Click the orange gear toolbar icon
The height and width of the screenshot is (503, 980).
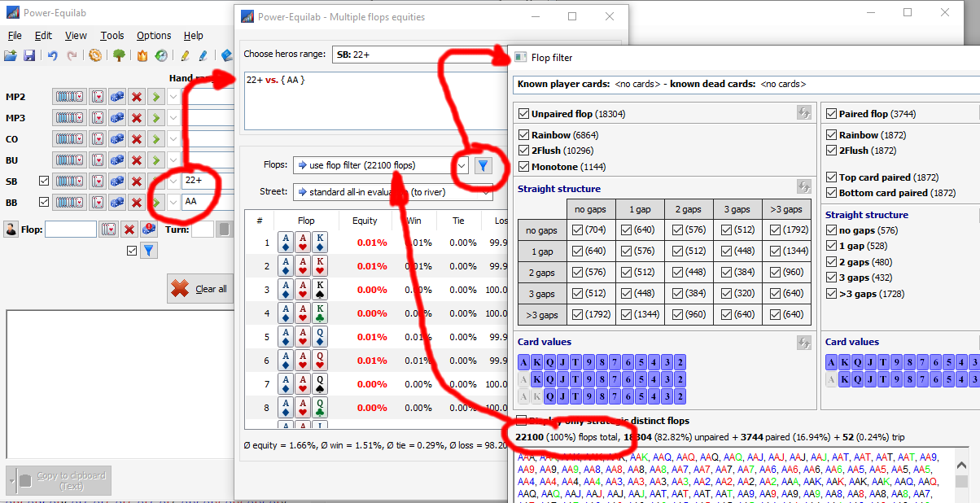pyautogui.click(x=95, y=55)
